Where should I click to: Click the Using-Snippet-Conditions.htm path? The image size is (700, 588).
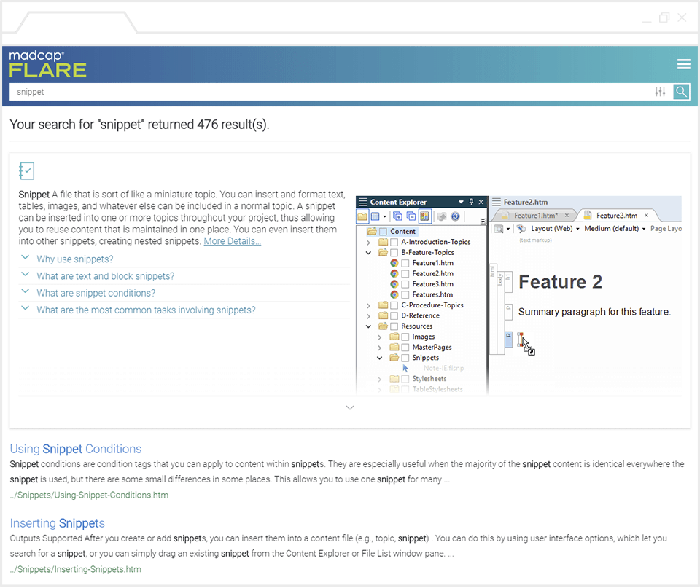[x=89, y=495]
